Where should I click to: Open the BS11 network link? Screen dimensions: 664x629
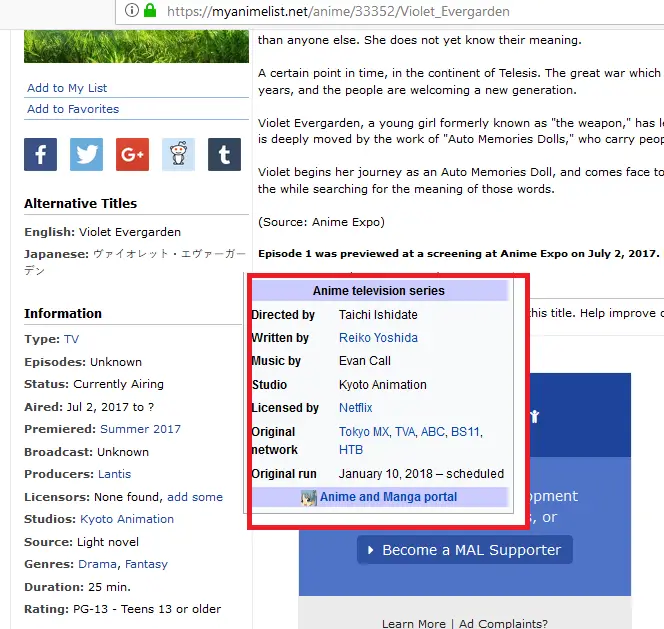(x=465, y=432)
